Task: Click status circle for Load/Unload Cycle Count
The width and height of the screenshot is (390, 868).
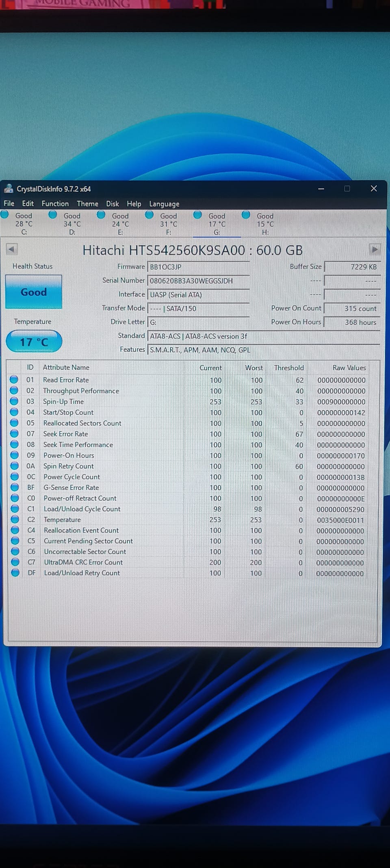Action: 15,508
